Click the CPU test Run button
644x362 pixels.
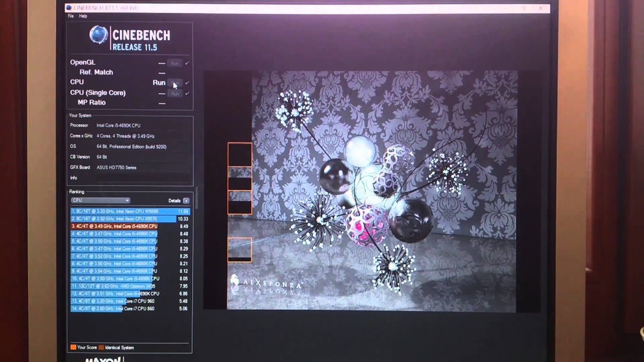(x=175, y=83)
